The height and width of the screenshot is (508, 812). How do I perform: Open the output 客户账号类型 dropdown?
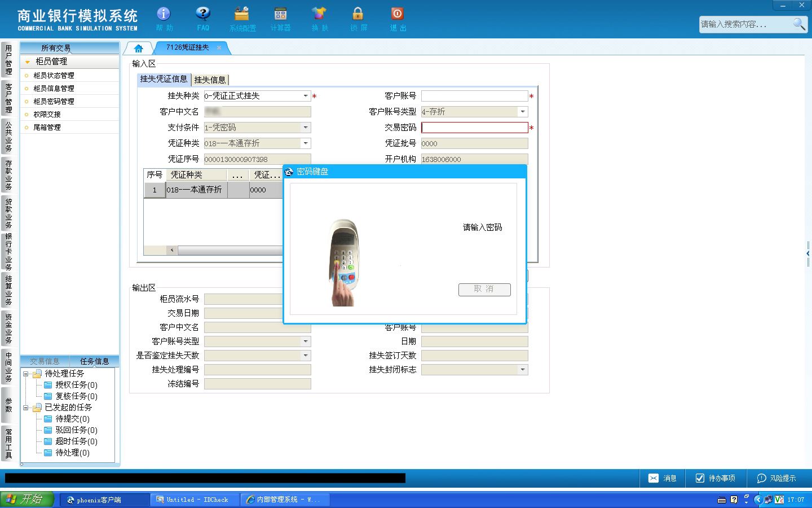(x=306, y=341)
